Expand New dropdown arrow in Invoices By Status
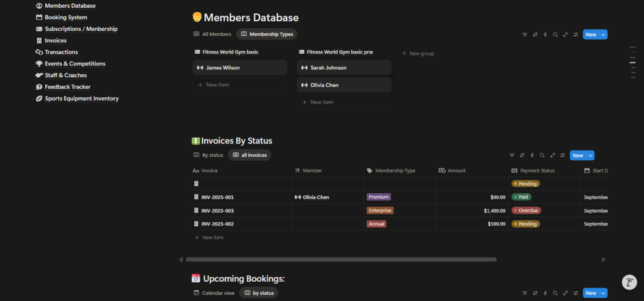Viewport: 644px width, 301px height. 591,155
